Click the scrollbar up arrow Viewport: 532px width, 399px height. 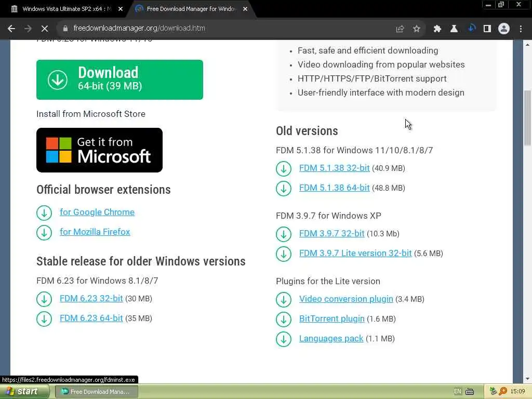click(527, 45)
